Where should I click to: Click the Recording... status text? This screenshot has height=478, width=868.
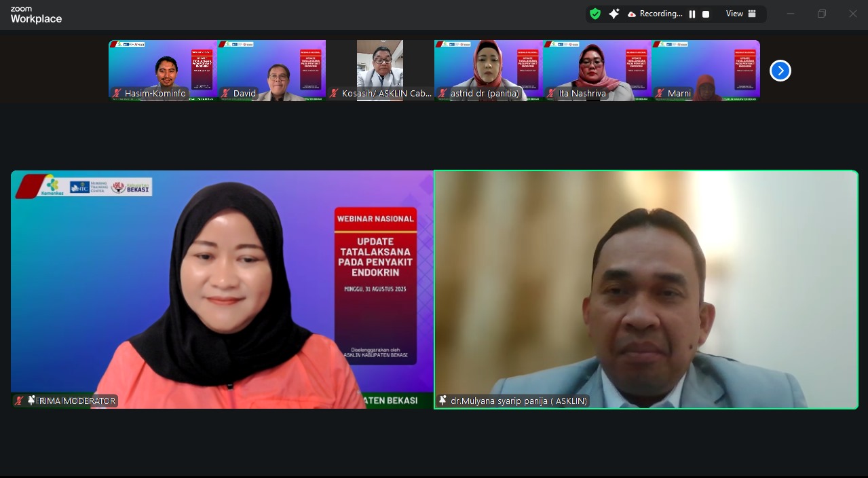click(x=660, y=14)
